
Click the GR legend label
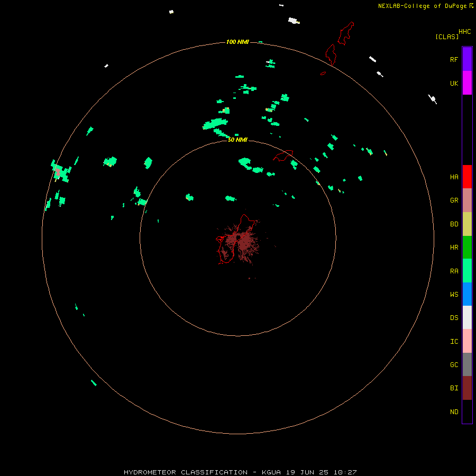[454, 200]
